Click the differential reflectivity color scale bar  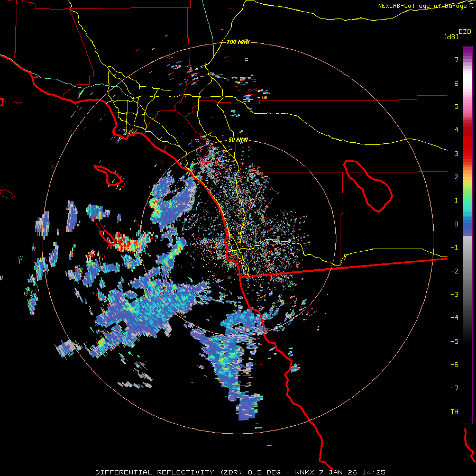pyautogui.click(x=467, y=235)
